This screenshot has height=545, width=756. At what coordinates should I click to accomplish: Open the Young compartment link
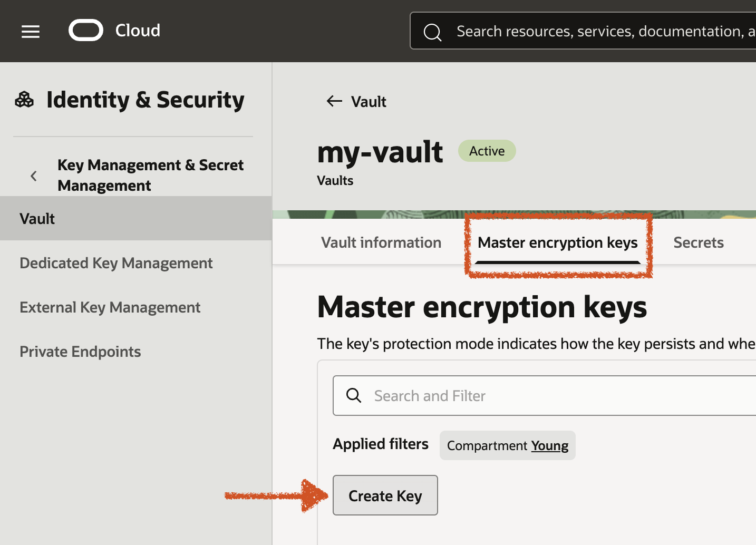[550, 445]
